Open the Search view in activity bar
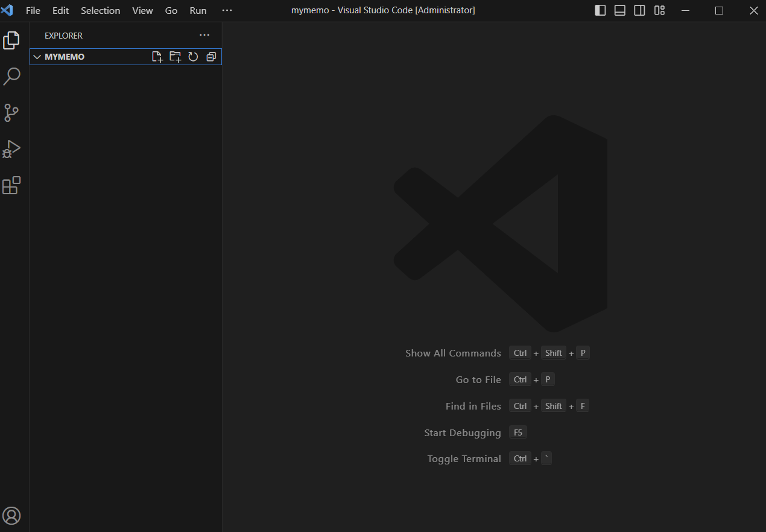The image size is (766, 532). pyautogui.click(x=11, y=77)
